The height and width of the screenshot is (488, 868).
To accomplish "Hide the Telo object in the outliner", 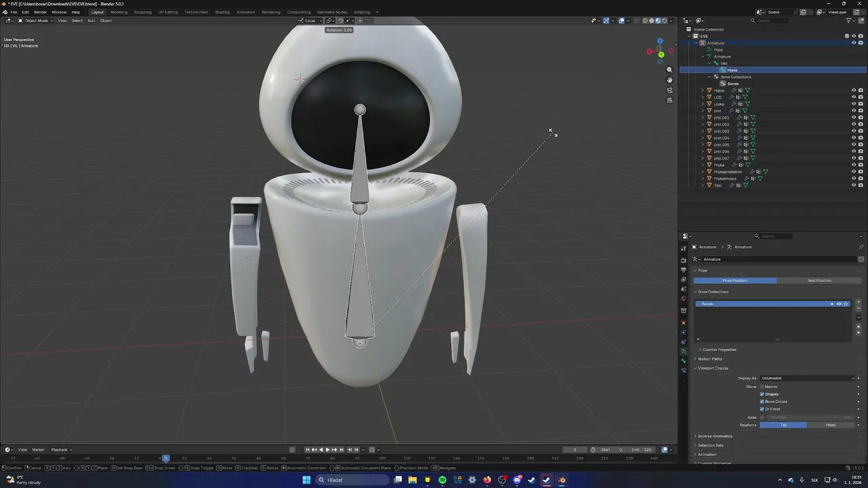I will [854, 185].
